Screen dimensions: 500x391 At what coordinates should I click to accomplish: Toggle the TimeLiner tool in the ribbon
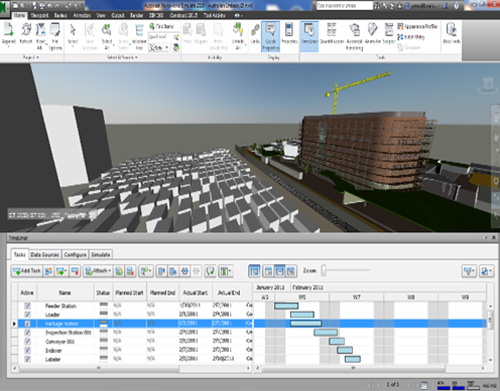(309, 36)
